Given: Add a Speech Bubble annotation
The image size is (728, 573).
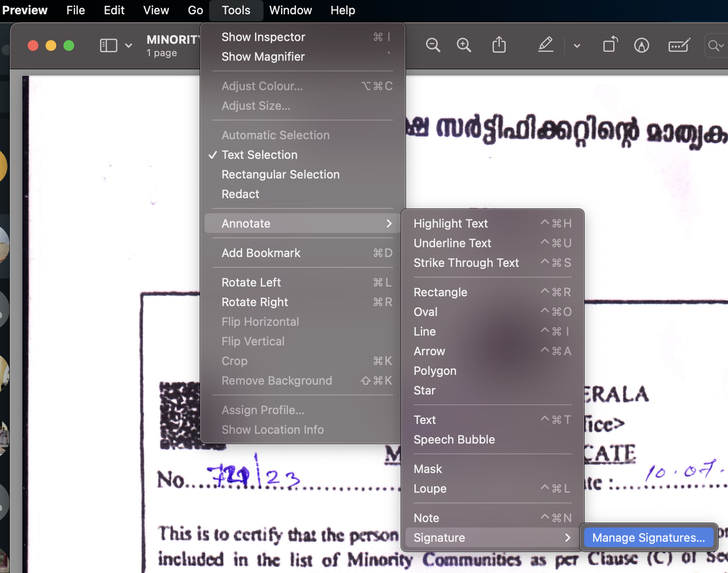Looking at the screenshot, I should (x=492, y=440).
